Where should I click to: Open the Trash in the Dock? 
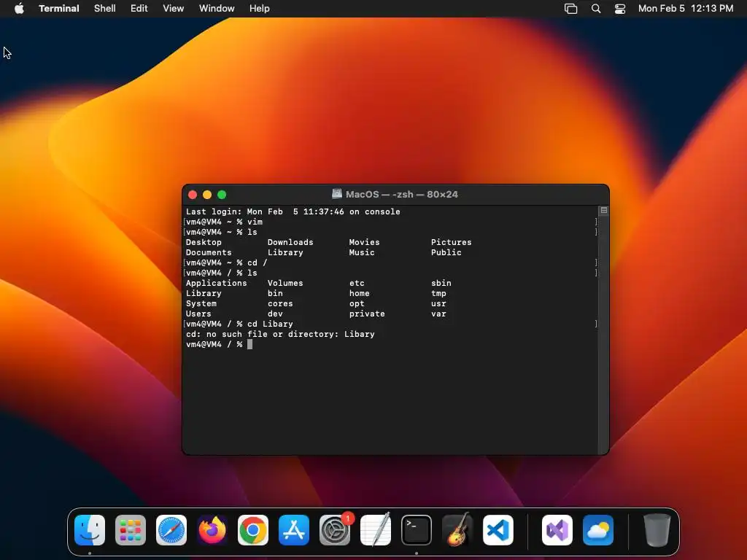pos(657,530)
